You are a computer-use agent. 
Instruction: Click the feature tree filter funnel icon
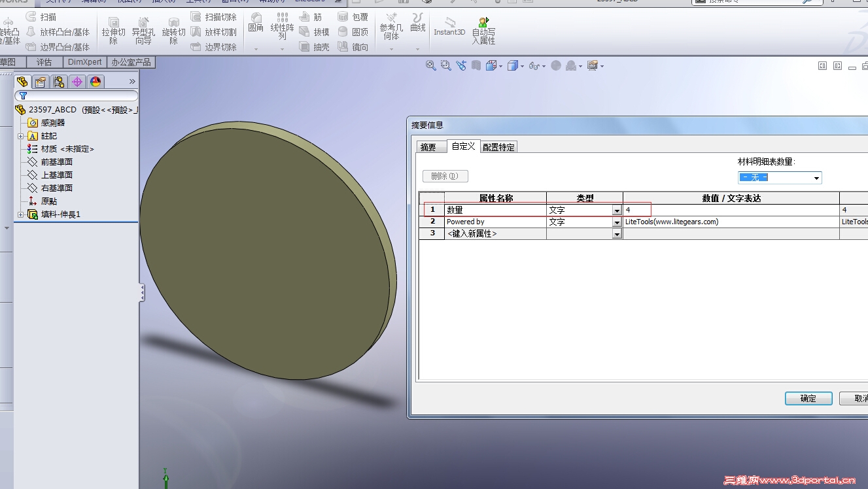pos(23,95)
